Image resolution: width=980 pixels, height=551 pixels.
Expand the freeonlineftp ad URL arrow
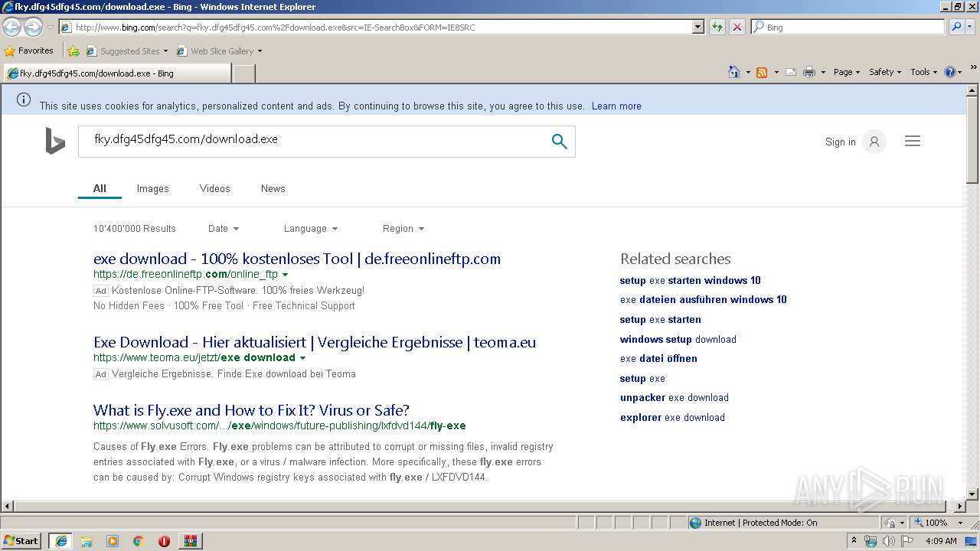coord(286,275)
